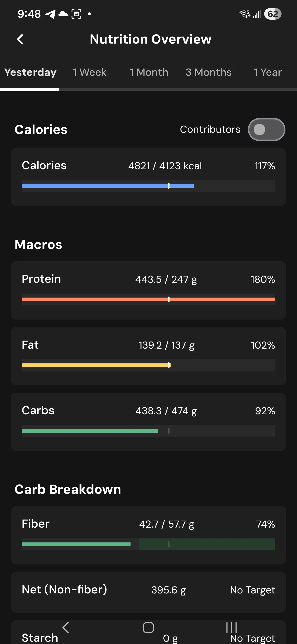This screenshot has width=297, height=644.
Task: Switch to the 1 Month tab
Action: pos(149,72)
